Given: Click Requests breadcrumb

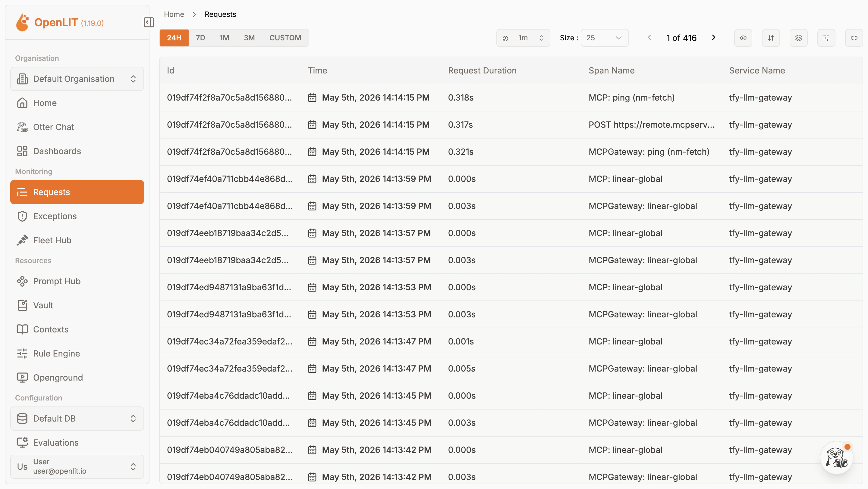Looking at the screenshot, I should (x=220, y=14).
